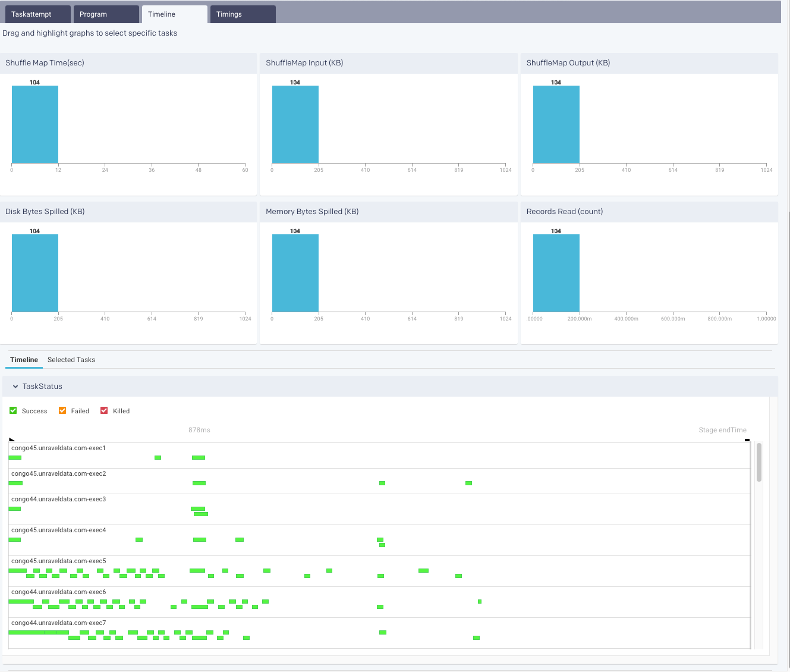
Task: Uncheck the Success checkbox
Action: coord(14,410)
